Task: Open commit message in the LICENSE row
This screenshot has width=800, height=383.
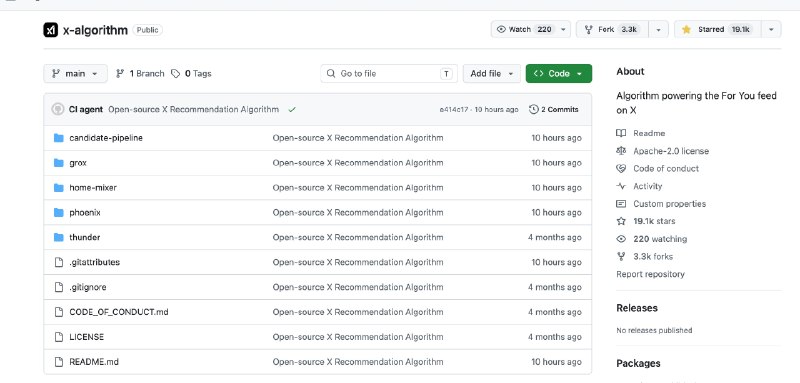Action: point(358,337)
